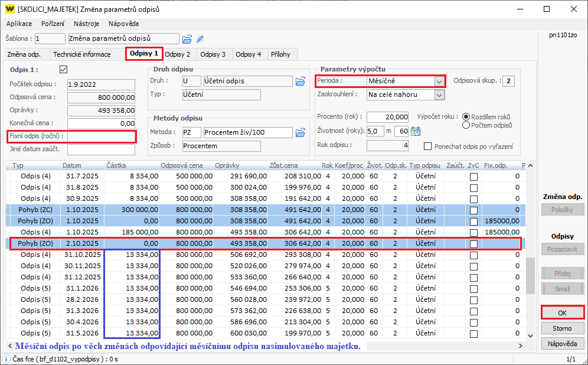This screenshot has height=365, width=588.
Task: Open the template folder icon beside Šablona
Action: coord(187,39)
